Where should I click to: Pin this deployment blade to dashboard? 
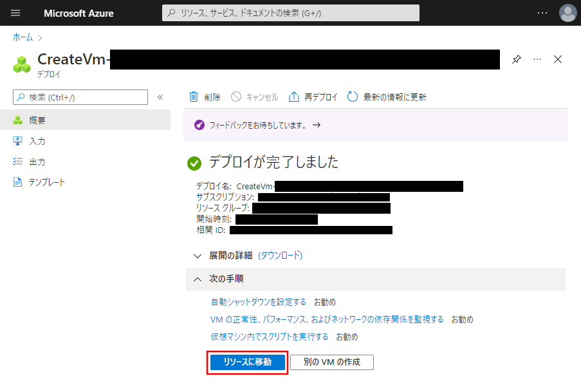tap(517, 59)
